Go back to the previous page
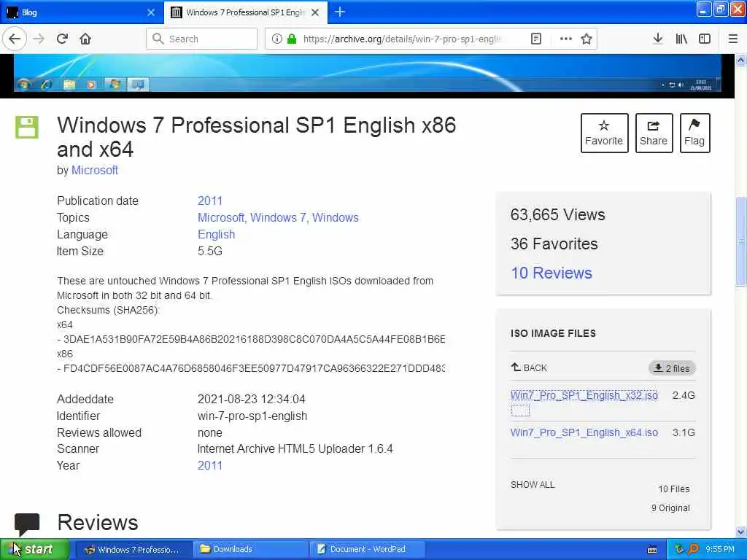 pos(15,39)
